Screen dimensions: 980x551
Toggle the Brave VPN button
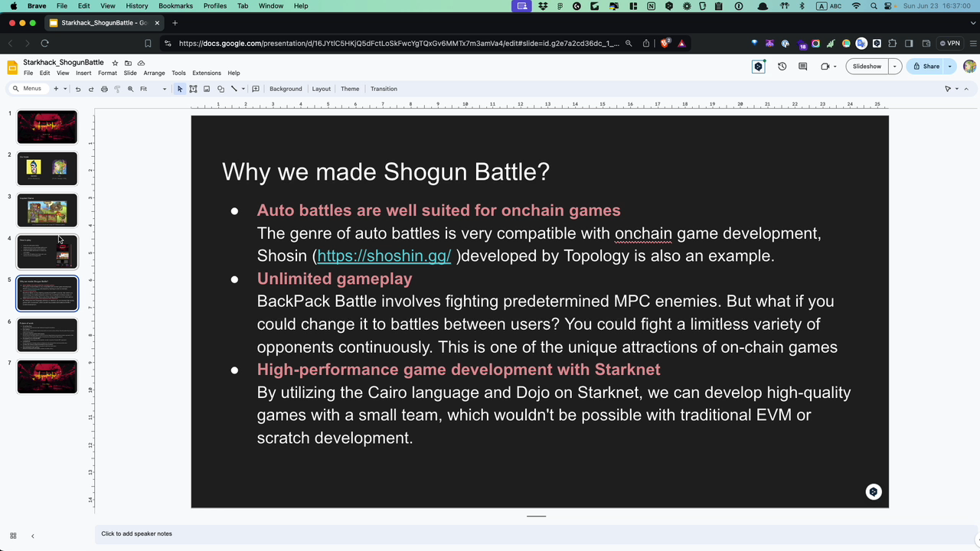click(x=950, y=44)
